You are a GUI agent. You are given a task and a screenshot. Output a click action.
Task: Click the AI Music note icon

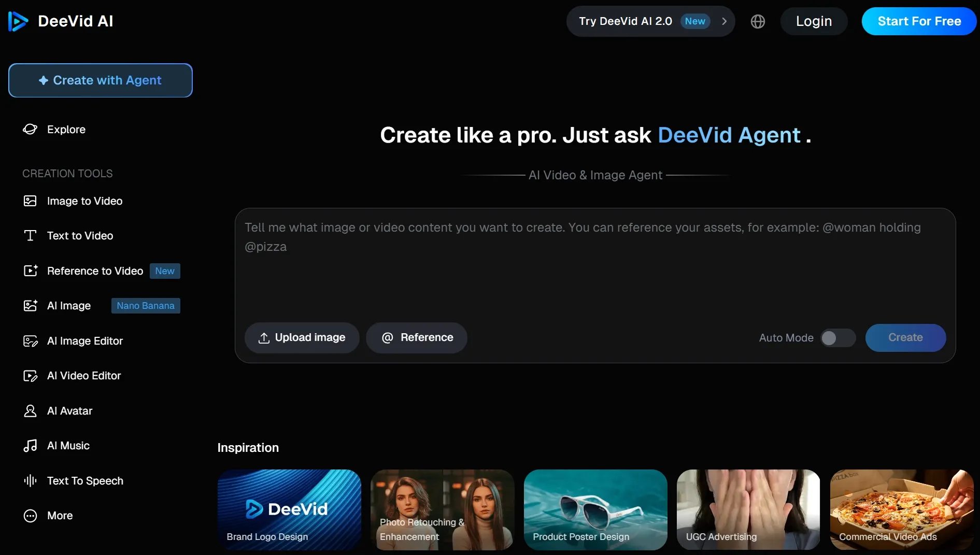pos(30,446)
